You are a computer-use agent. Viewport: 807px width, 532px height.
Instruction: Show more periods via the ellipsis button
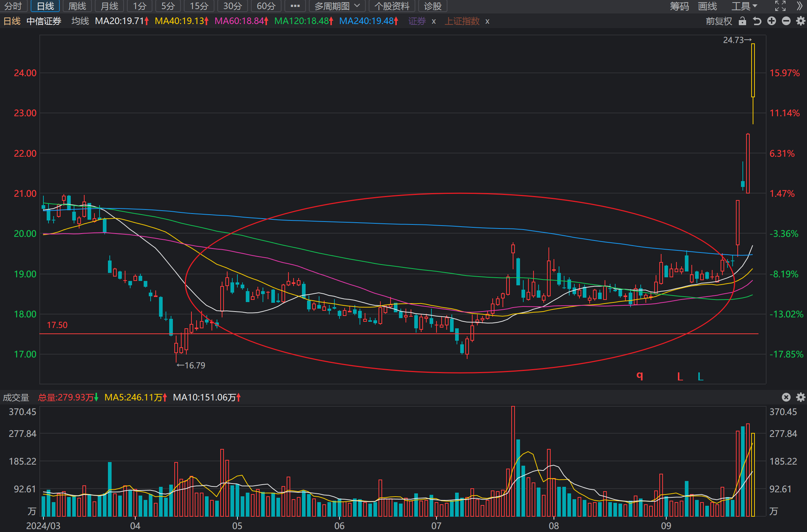click(295, 6)
